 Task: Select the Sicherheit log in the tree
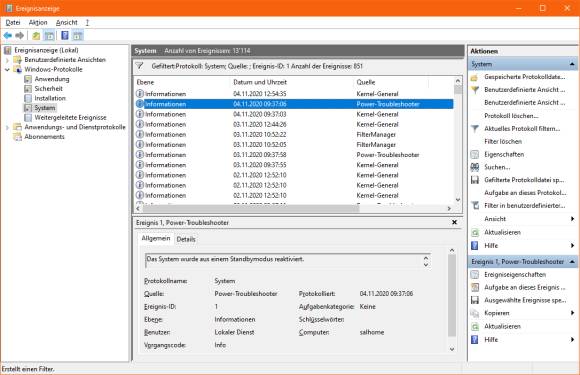click(48, 89)
